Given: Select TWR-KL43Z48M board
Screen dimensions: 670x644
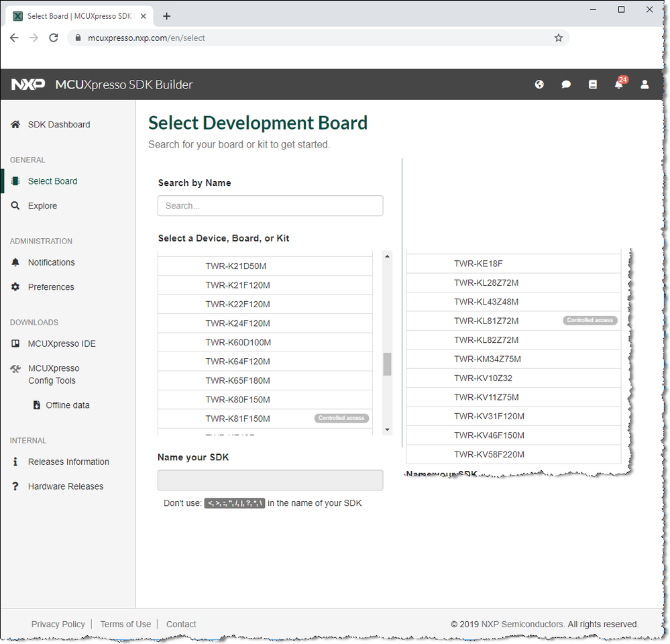Looking at the screenshot, I should (x=514, y=302).
